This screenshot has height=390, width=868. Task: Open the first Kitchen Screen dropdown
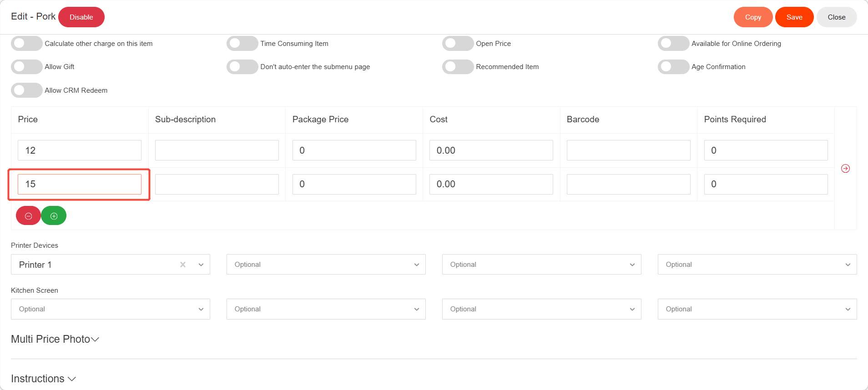(110, 309)
